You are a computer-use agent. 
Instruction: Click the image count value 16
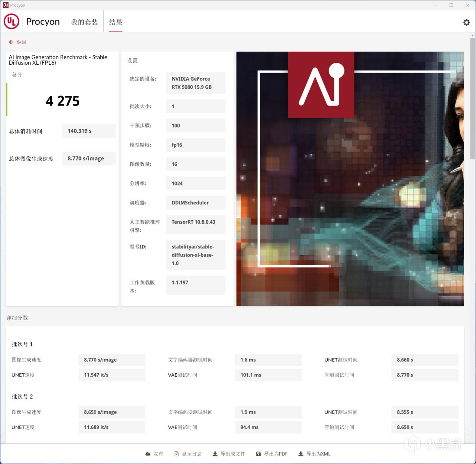196,164
